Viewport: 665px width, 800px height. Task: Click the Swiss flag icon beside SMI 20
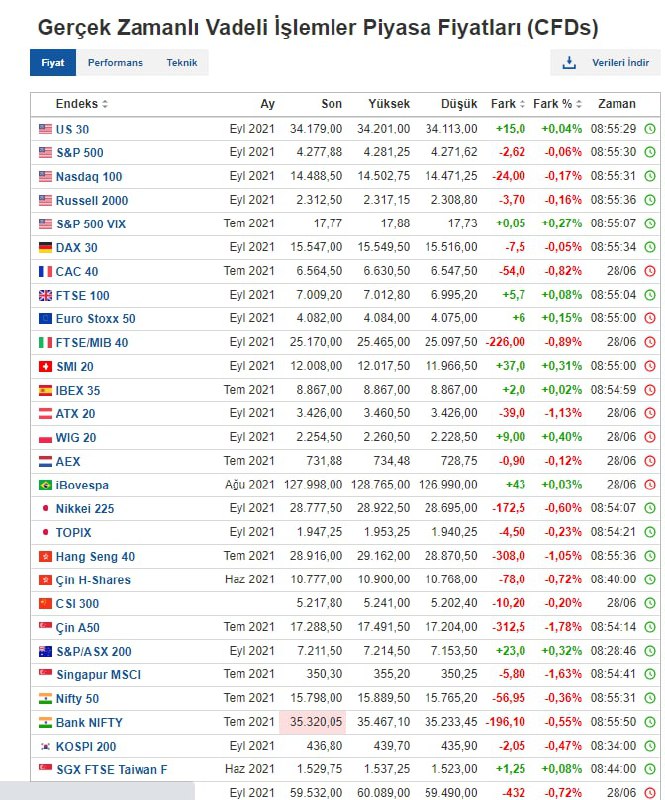[45, 366]
